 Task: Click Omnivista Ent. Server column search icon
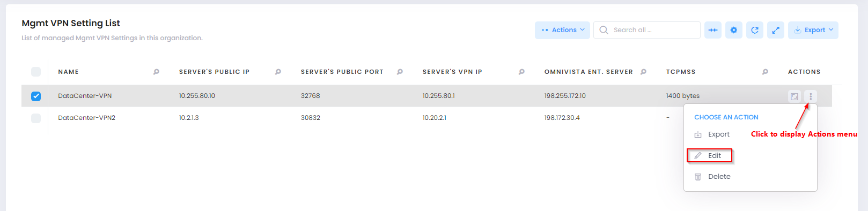643,72
